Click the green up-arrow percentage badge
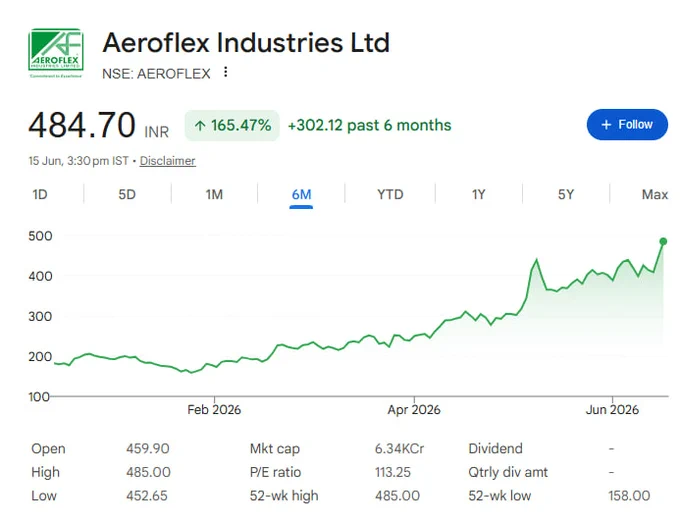The height and width of the screenshot is (522, 680). pyautogui.click(x=232, y=125)
